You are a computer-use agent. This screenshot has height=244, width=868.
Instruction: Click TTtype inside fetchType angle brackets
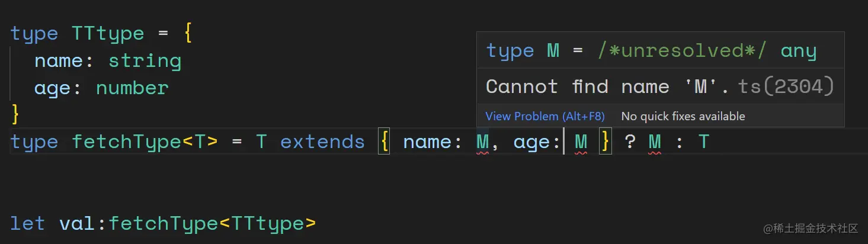tap(267, 224)
